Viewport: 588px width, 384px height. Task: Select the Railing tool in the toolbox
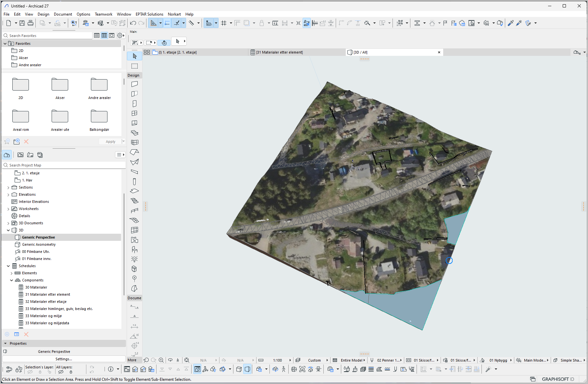click(x=134, y=211)
